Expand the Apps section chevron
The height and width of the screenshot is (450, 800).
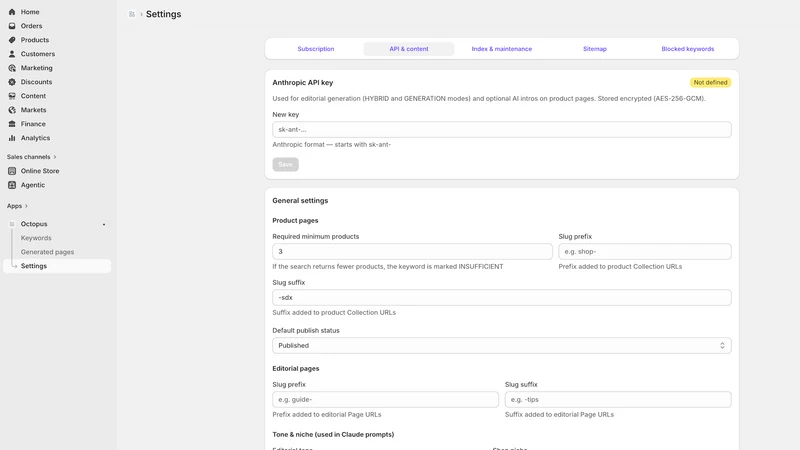point(26,206)
